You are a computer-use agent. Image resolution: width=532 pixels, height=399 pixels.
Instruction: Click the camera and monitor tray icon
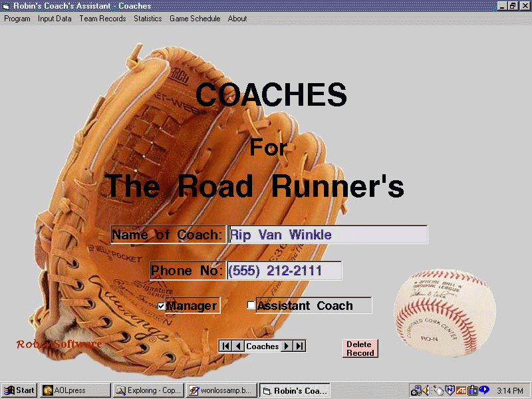[416, 390]
